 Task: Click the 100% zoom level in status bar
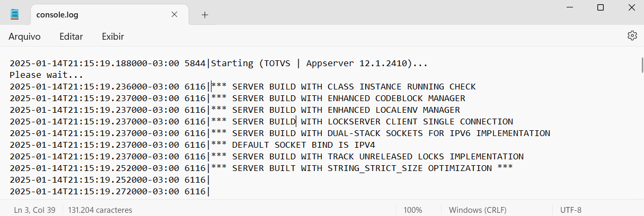tap(413, 210)
